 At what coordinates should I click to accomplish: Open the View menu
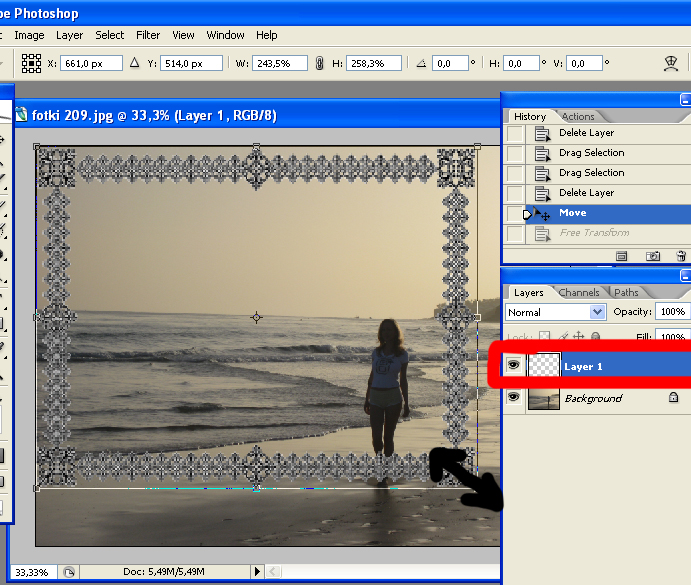183,35
